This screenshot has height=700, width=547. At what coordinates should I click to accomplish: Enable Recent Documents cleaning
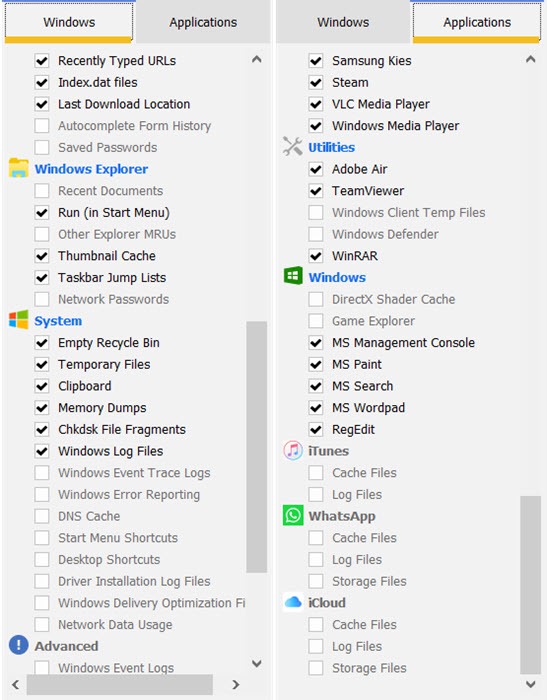[42, 191]
